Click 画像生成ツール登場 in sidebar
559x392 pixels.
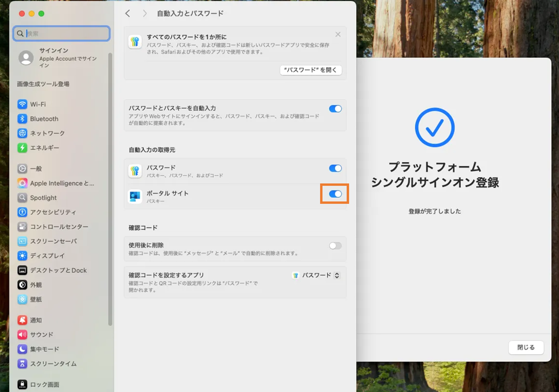coord(43,84)
